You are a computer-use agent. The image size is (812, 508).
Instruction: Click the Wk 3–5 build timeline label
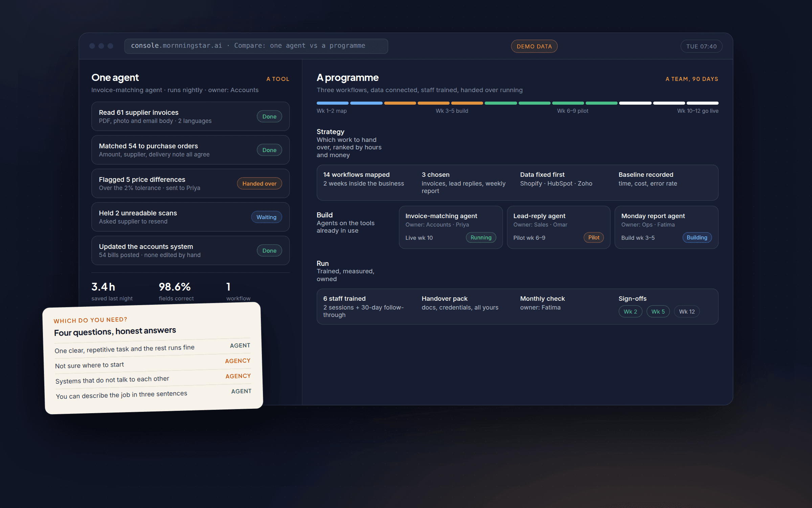pos(452,111)
